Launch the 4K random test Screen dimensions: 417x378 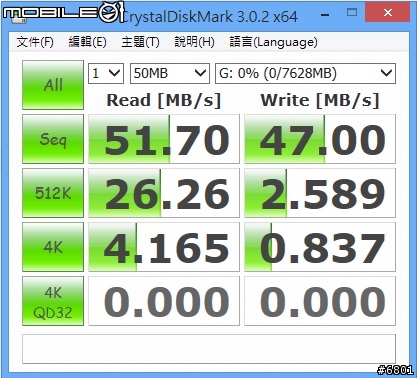pos(53,247)
